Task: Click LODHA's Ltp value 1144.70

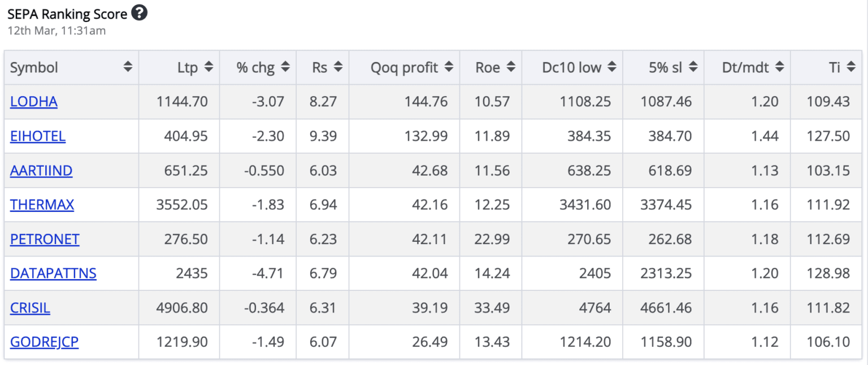Action: click(183, 102)
